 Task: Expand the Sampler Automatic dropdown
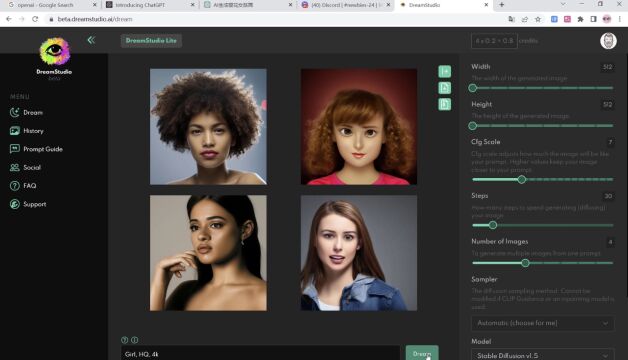[x=543, y=323]
